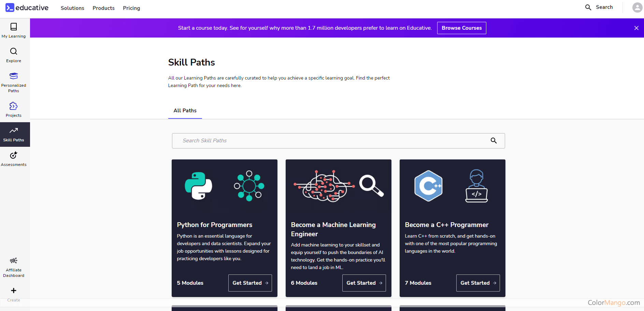Click the user profile avatar icon
This screenshot has width=644, height=311.
[637, 8]
